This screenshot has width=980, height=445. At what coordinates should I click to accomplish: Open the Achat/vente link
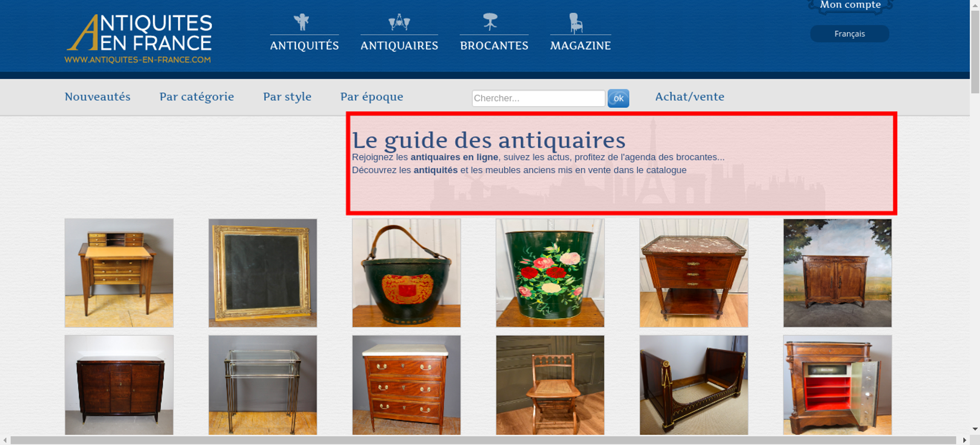tap(690, 97)
